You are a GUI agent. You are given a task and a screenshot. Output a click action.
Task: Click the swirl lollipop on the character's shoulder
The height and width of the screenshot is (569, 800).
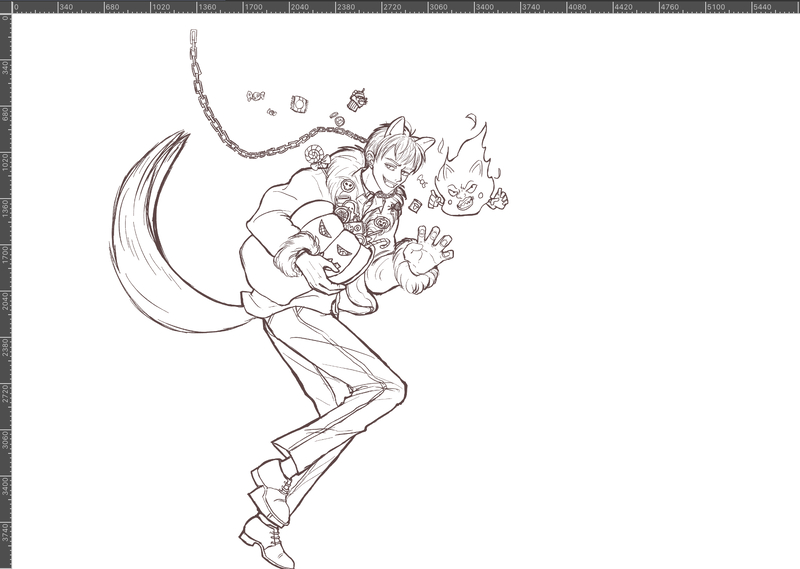click(x=315, y=156)
